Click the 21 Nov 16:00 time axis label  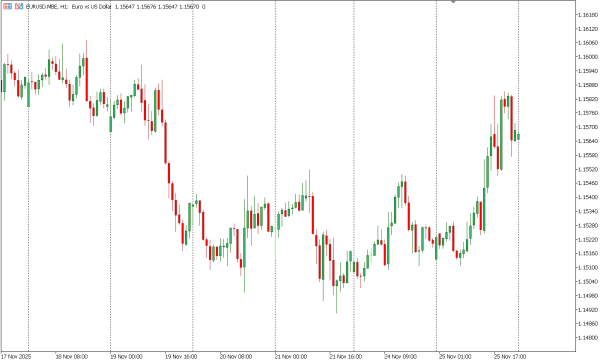tap(346, 356)
